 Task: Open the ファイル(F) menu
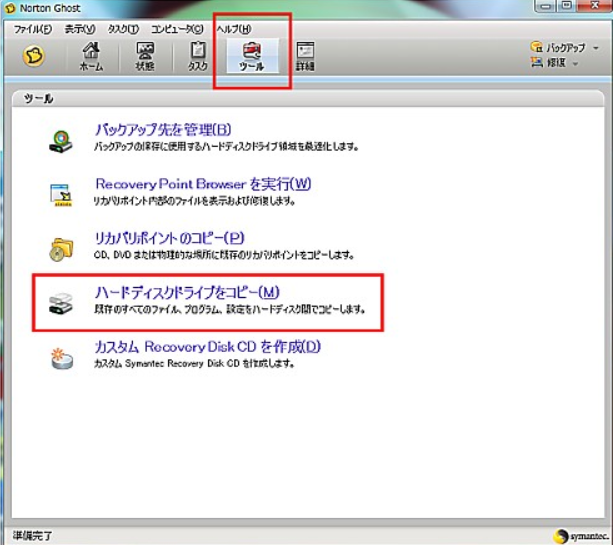[33, 29]
